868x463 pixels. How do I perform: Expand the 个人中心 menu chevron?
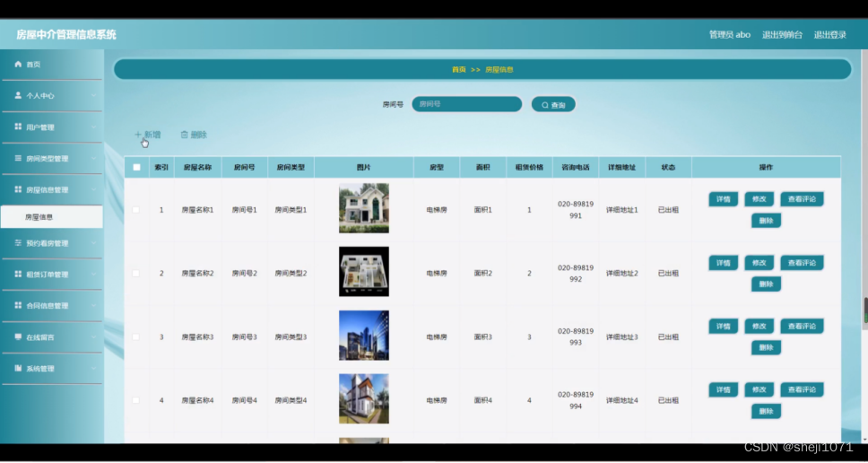[93, 96]
